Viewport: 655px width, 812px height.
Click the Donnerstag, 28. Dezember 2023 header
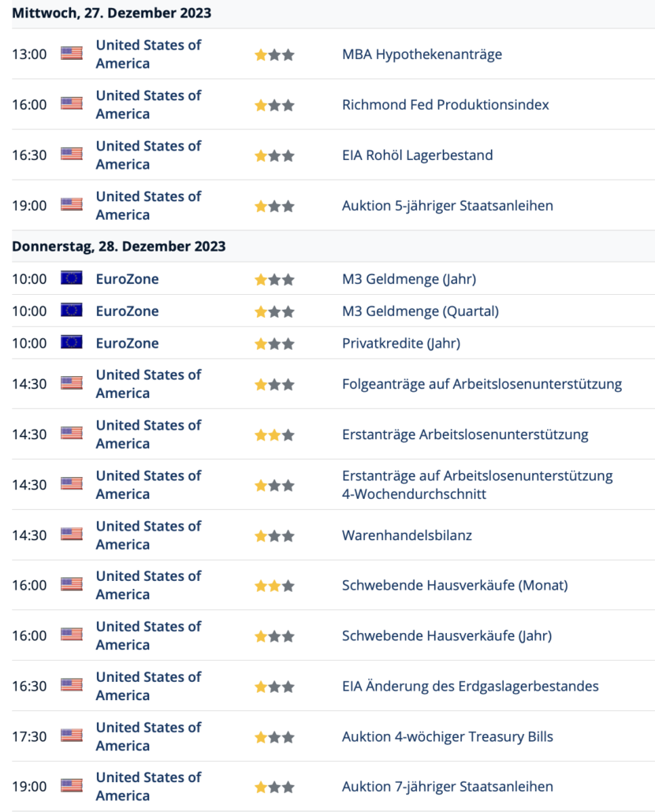tap(118, 246)
